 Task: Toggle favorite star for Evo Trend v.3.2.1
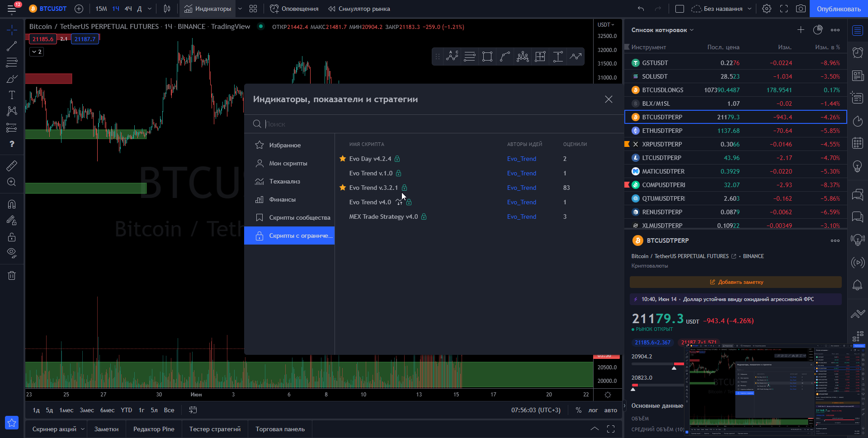coord(343,188)
